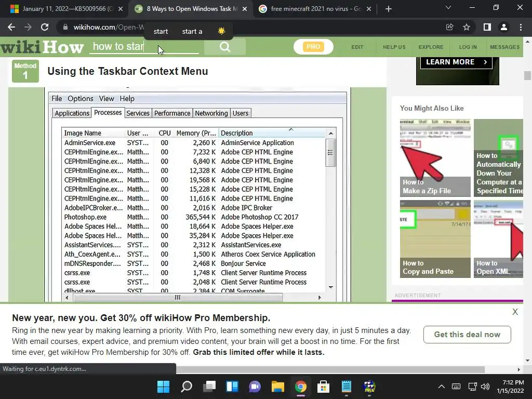Open the Chrome profile icon
Screen dimensions: 532x399
click(x=504, y=27)
